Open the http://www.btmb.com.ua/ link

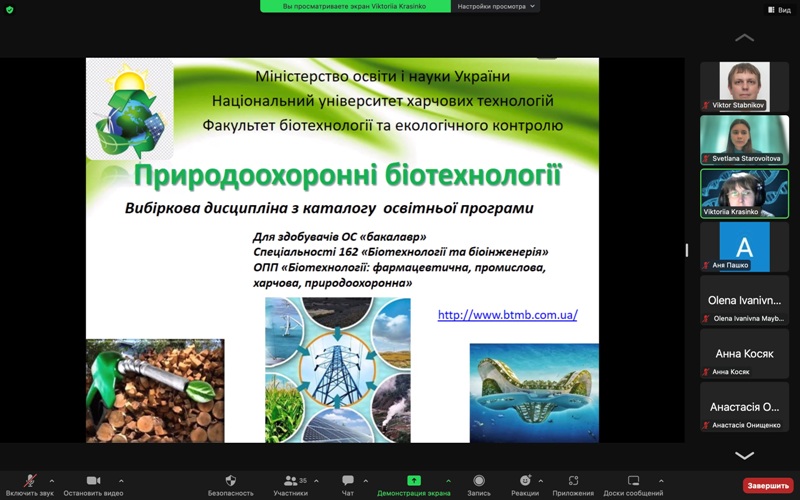[508, 315]
